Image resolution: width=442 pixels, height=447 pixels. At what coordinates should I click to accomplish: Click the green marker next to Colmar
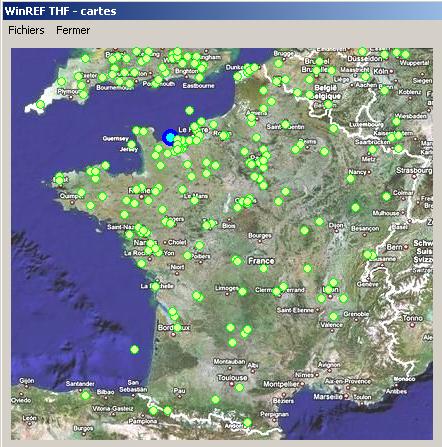click(386, 197)
